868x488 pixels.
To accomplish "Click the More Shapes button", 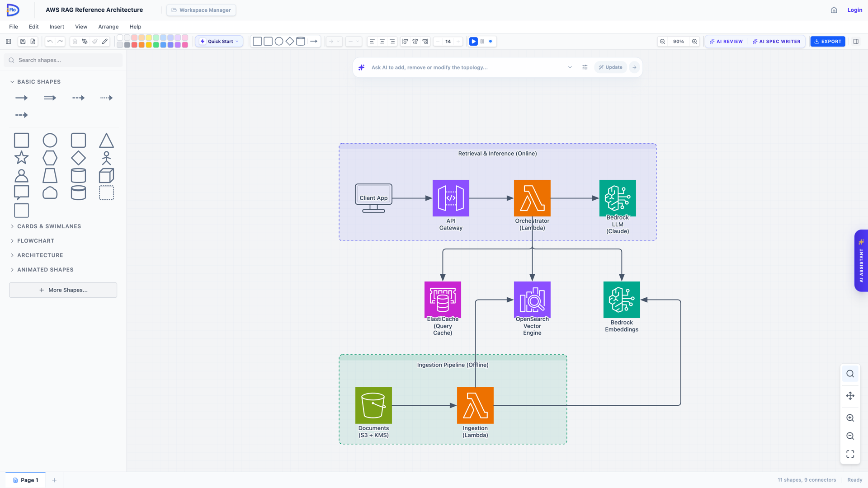I will point(63,290).
